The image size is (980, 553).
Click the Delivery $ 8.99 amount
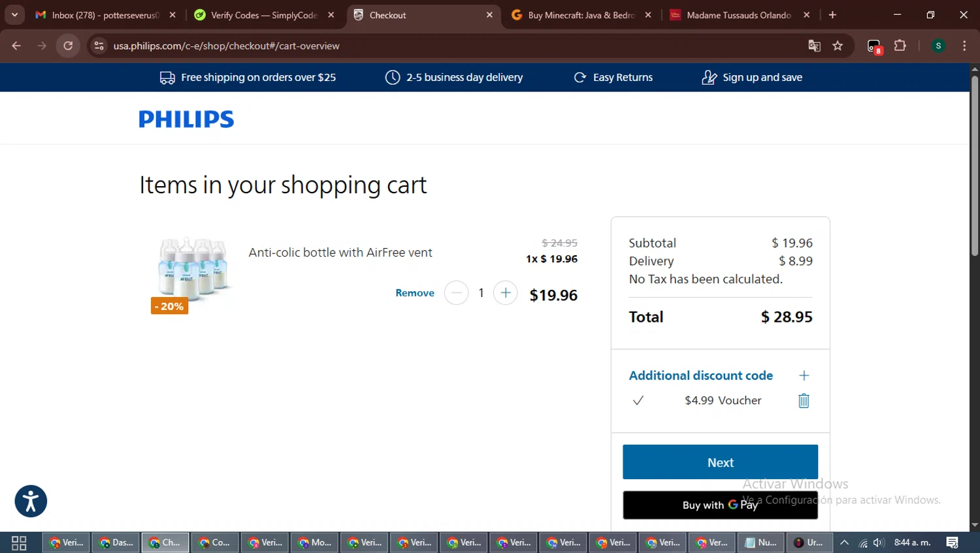click(x=796, y=261)
